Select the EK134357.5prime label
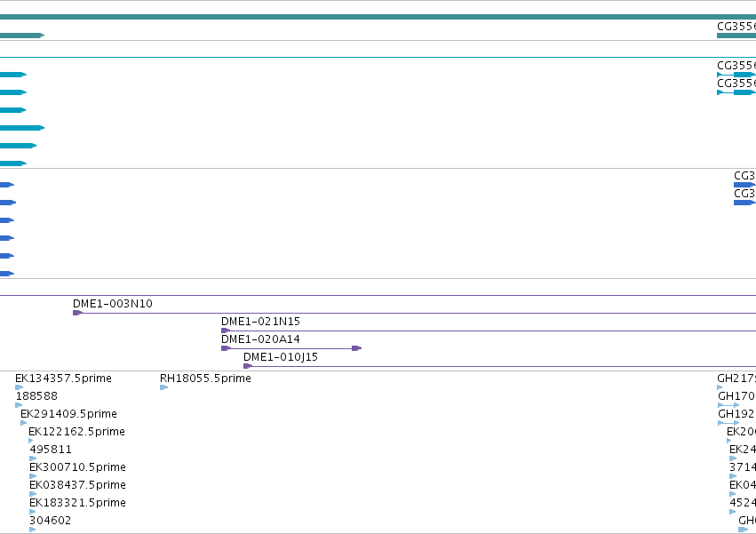This screenshot has width=756, height=534. [63, 379]
